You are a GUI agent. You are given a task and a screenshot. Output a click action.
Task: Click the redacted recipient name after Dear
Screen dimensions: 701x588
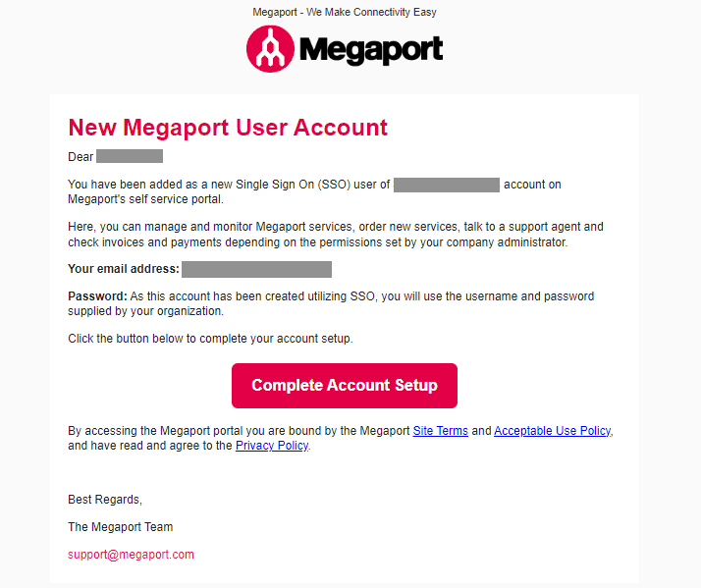[x=130, y=156]
